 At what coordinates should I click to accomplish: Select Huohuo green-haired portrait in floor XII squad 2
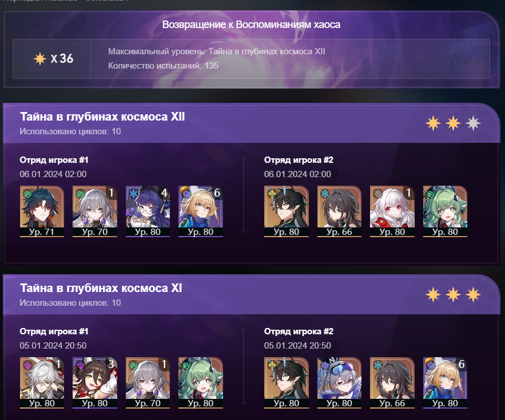[445, 211]
